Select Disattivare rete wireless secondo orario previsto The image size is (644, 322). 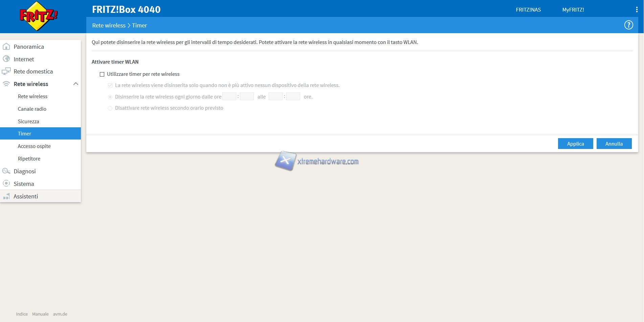110,108
